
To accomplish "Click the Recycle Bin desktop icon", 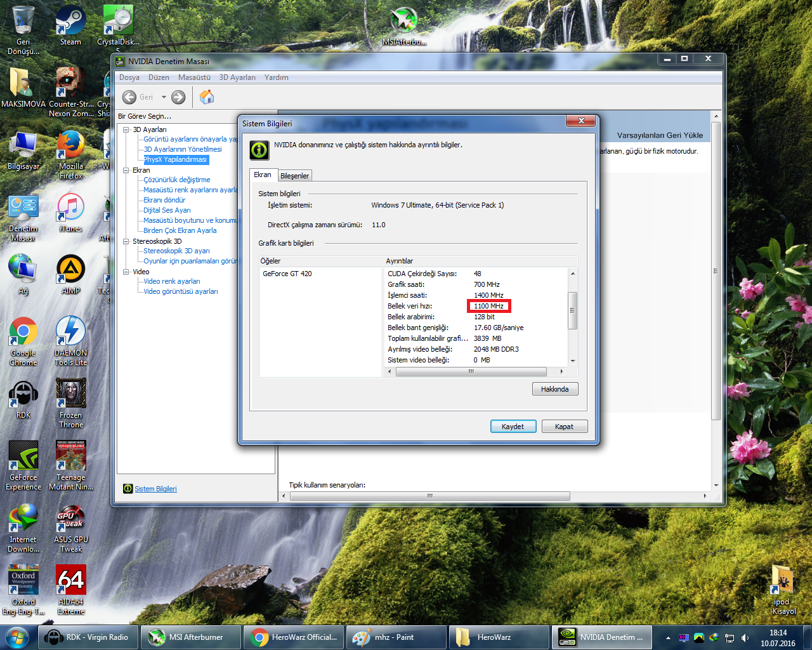I will click(x=23, y=30).
